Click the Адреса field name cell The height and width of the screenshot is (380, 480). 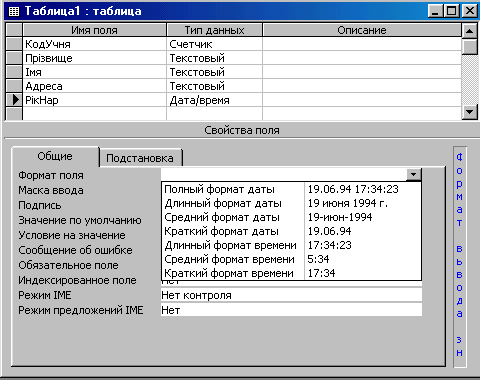pyautogui.click(x=95, y=86)
